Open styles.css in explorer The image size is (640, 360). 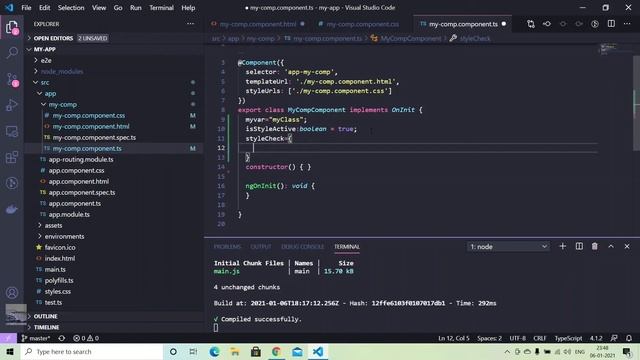tap(58, 291)
